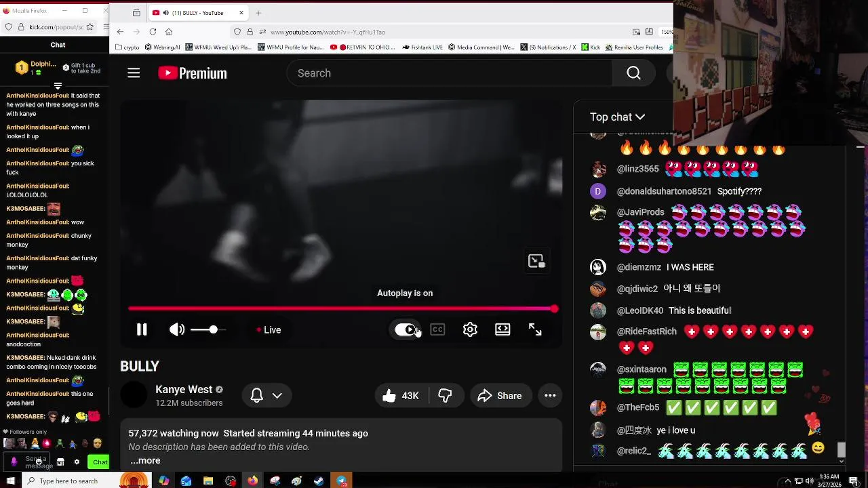Open the Kanye West channel avatar
The image size is (868, 488).
click(134, 395)
